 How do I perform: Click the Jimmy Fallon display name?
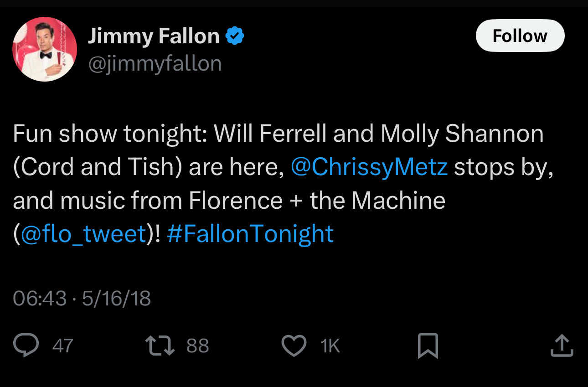pos(154,36)
